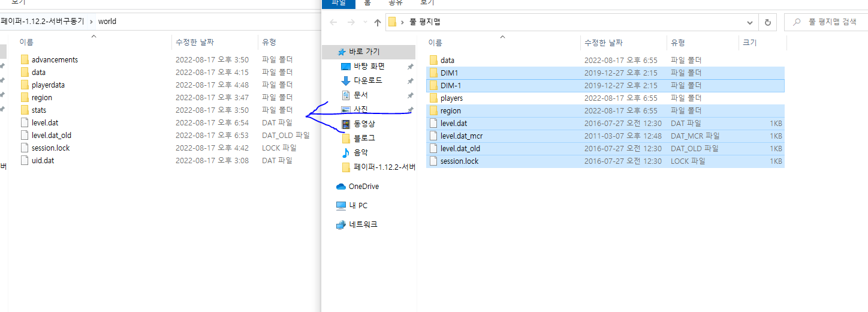Click the Refresh button beside address bar
Screen dimensions: 868x312
point(767,22)
